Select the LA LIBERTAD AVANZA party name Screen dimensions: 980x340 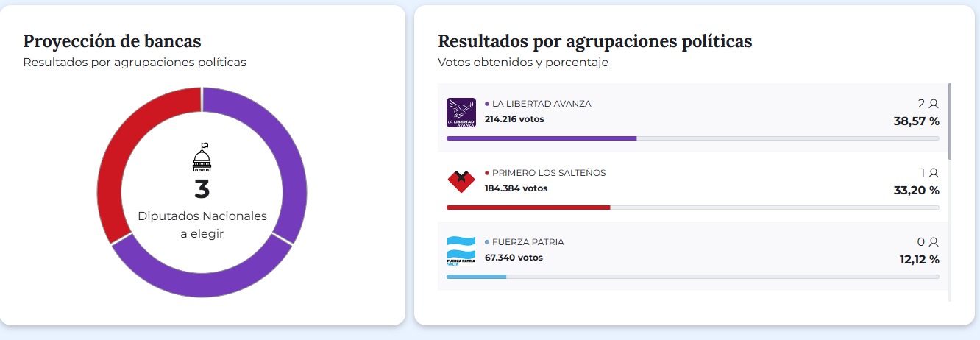pyautogui.click(x=542, y=104)
